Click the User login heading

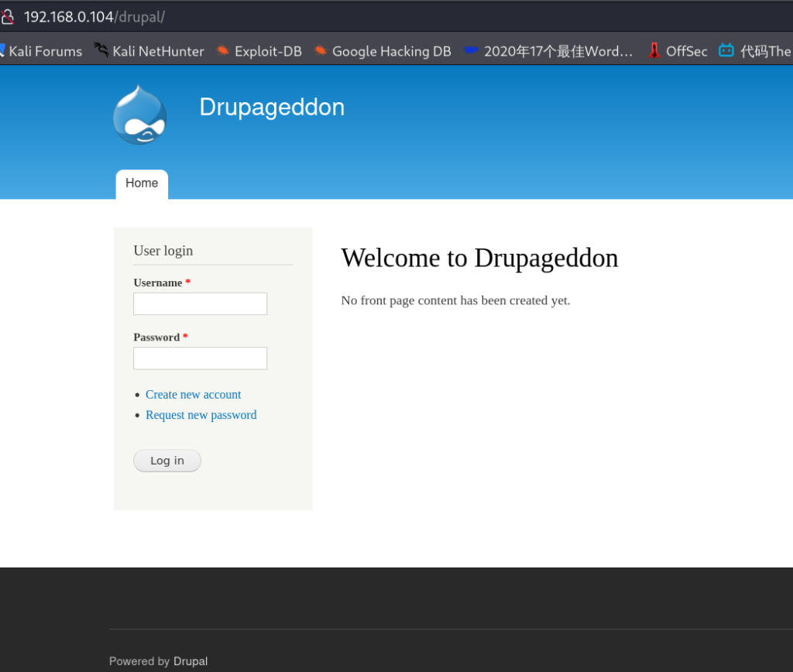click(163, 251)
